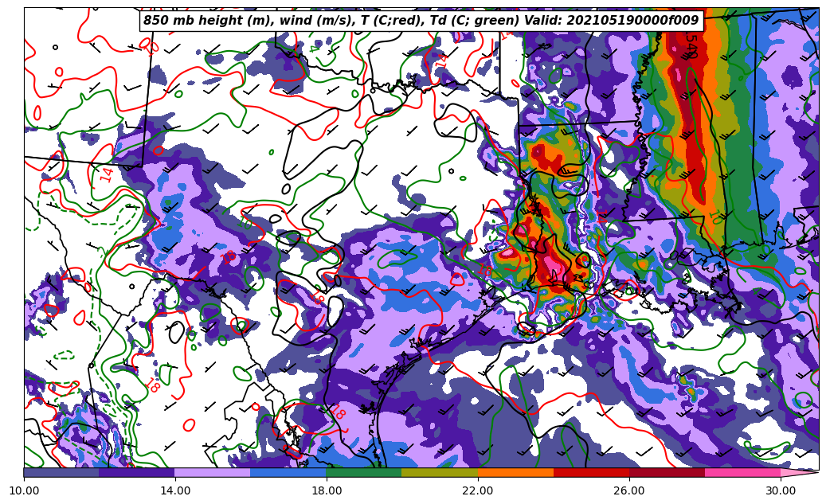Pick the dark purple colorbar segment ending at 14.00
This screenshot has width=826, height=504.
click(137, 472)
